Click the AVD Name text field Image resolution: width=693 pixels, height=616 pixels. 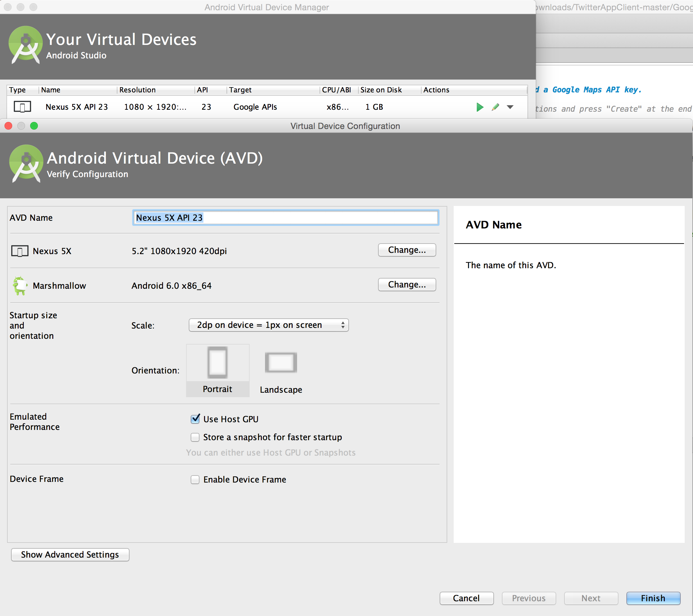pos(286,218)
